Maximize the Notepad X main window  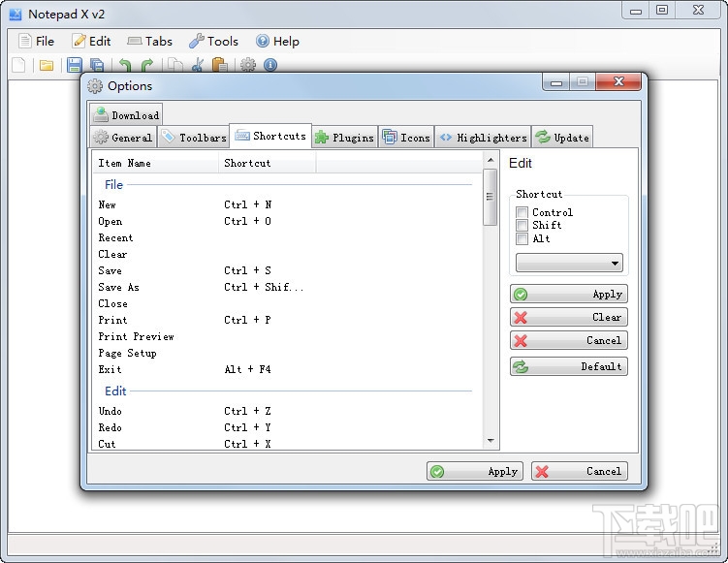662,10
